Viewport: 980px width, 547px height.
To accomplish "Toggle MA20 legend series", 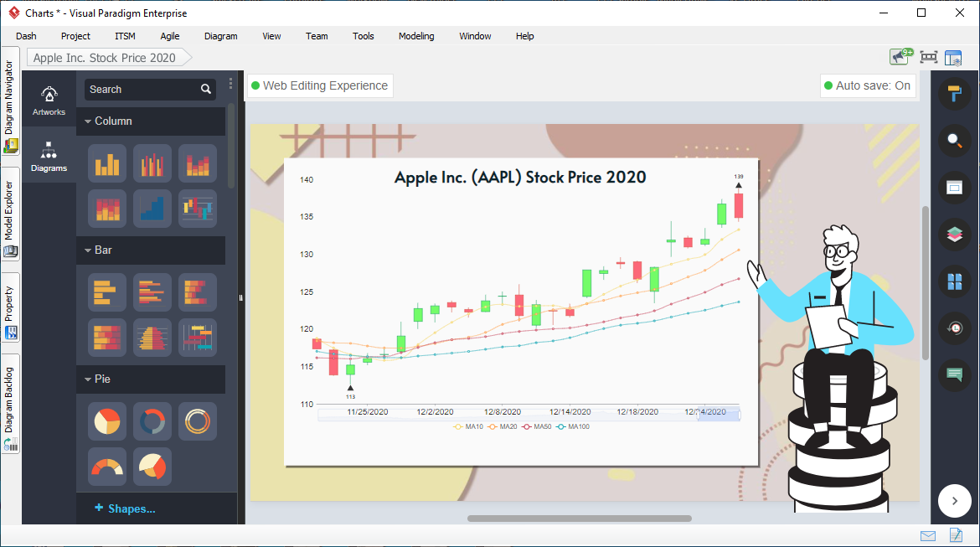I will (x=503, y=427).
